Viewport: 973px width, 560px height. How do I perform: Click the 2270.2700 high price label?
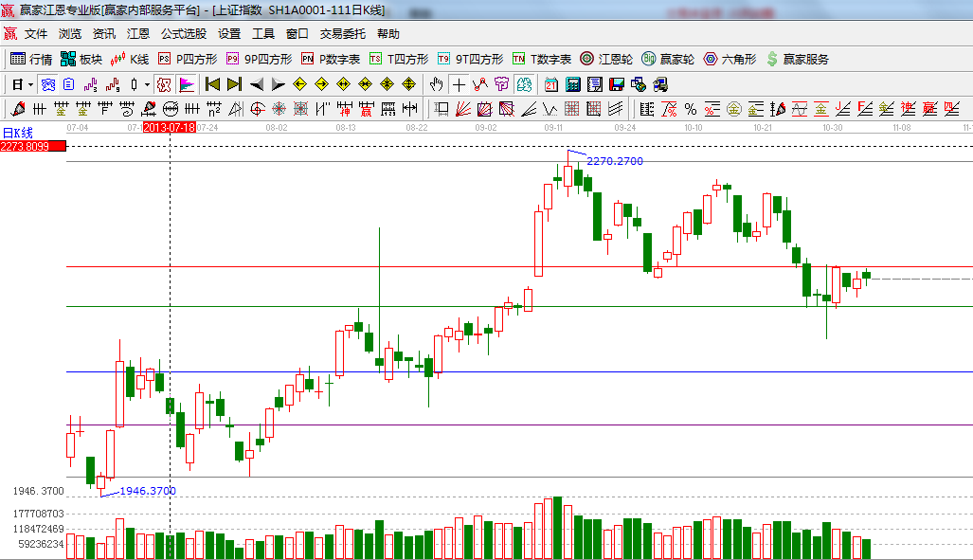click(x=615, y=161)
